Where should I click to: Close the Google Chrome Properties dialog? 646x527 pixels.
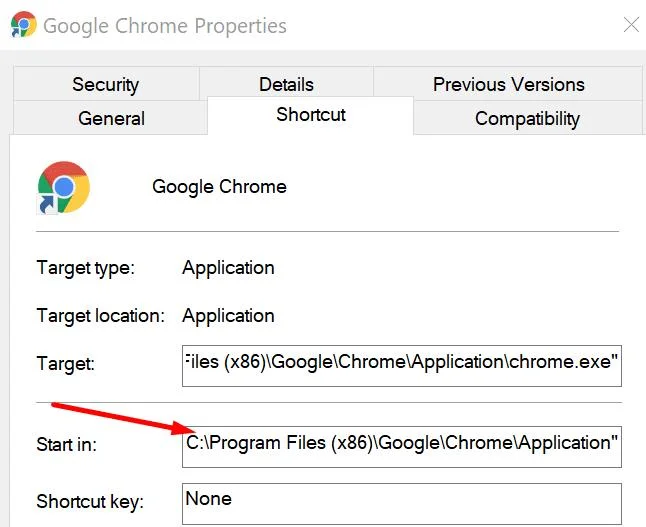(x=631, y=25)
